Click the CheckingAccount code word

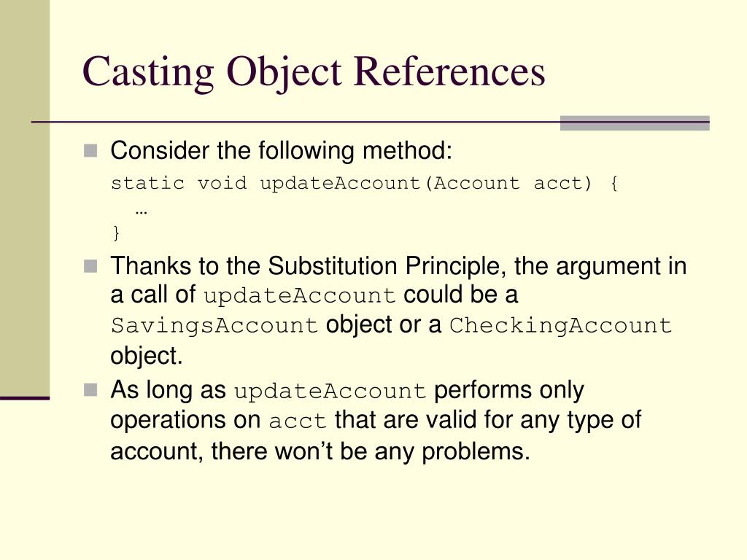560,326
